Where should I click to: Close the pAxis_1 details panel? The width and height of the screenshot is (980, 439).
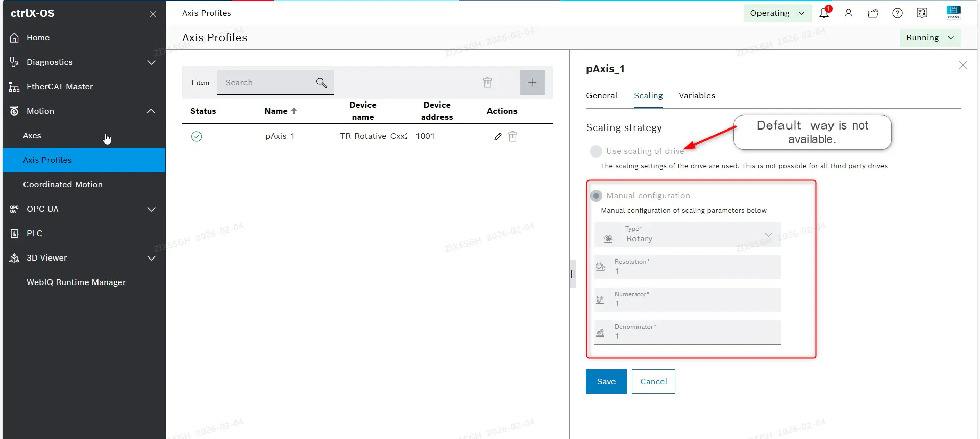963,65
